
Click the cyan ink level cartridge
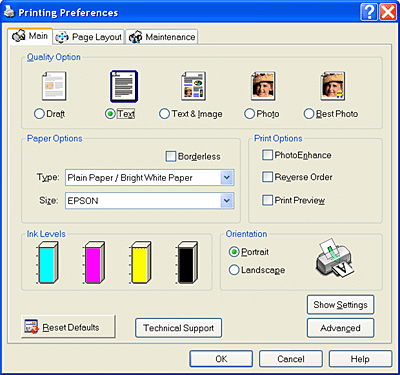(x=47, y=263)
